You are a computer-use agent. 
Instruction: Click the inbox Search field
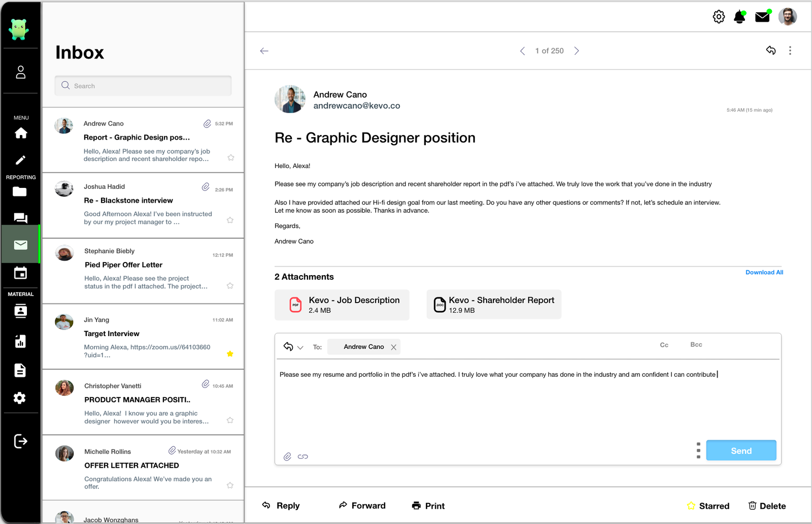pyautogui.click(x=143, y=85)
